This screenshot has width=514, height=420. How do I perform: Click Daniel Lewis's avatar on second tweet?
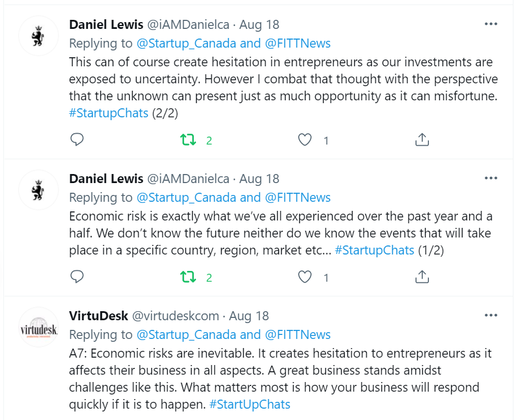[39, 190]
